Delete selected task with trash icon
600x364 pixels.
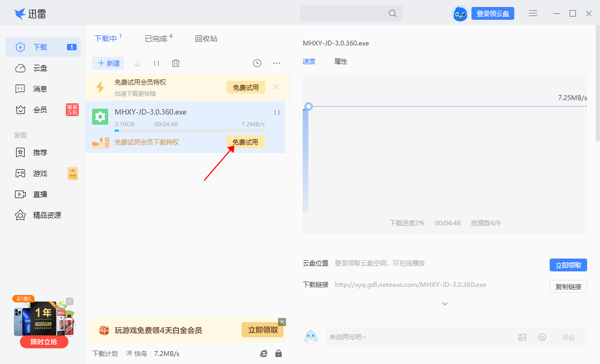176,63
